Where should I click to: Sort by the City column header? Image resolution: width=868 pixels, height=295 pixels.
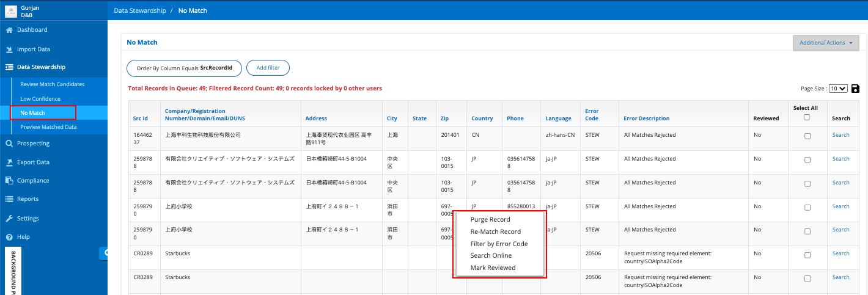(x=392, y=118)
